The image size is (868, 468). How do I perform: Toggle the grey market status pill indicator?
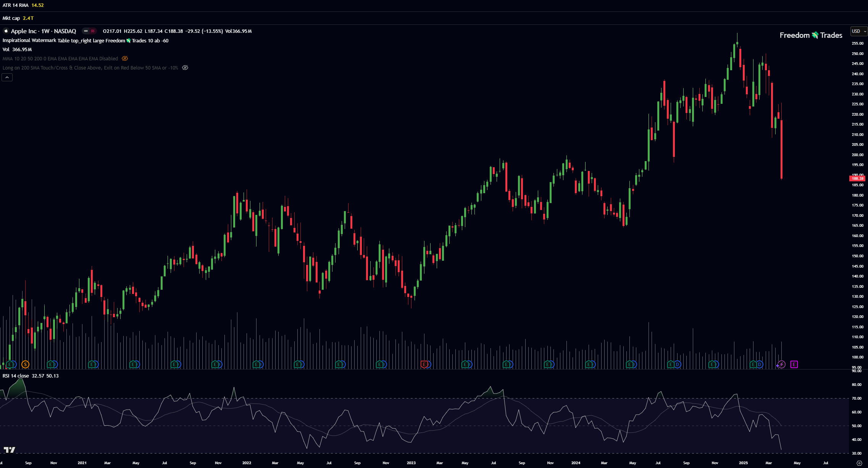pyautogui.click(x=86, y=31)
